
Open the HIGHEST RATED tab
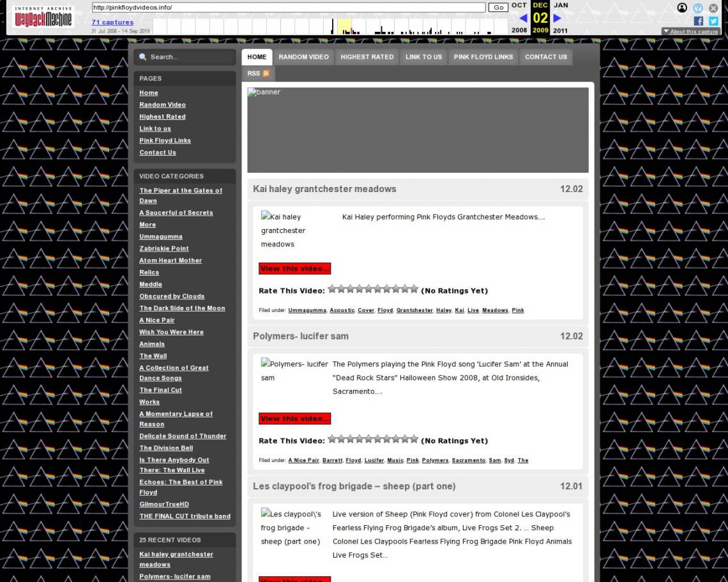[x=367, y=57]
